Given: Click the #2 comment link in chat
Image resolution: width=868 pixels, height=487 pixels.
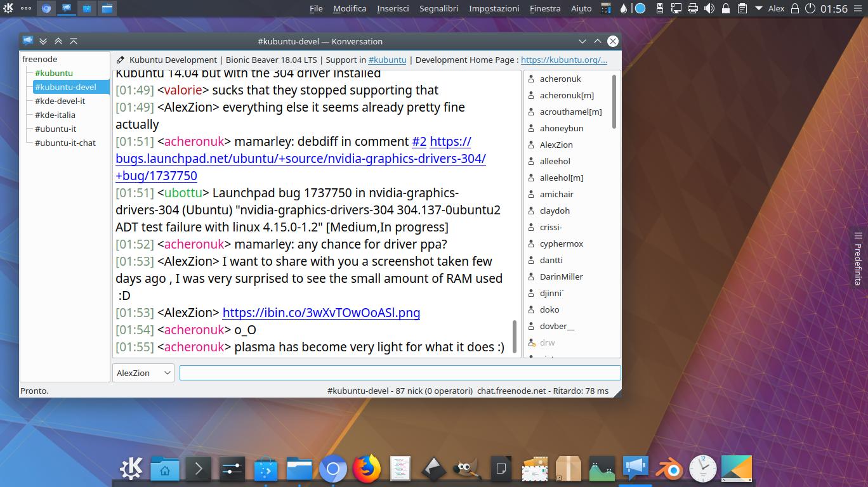Looking at the screenshot, I should pos(419,141).
